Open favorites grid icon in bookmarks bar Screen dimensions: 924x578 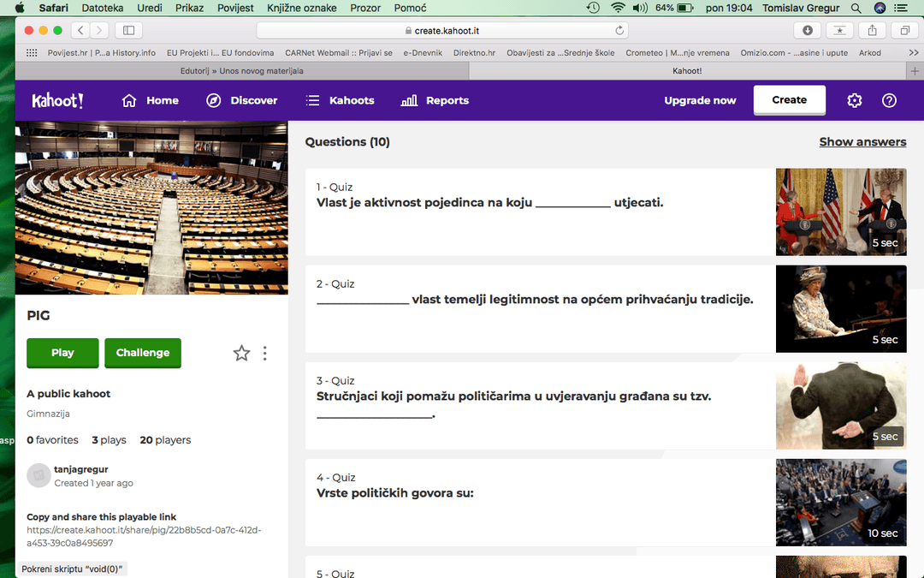point(32,52)
